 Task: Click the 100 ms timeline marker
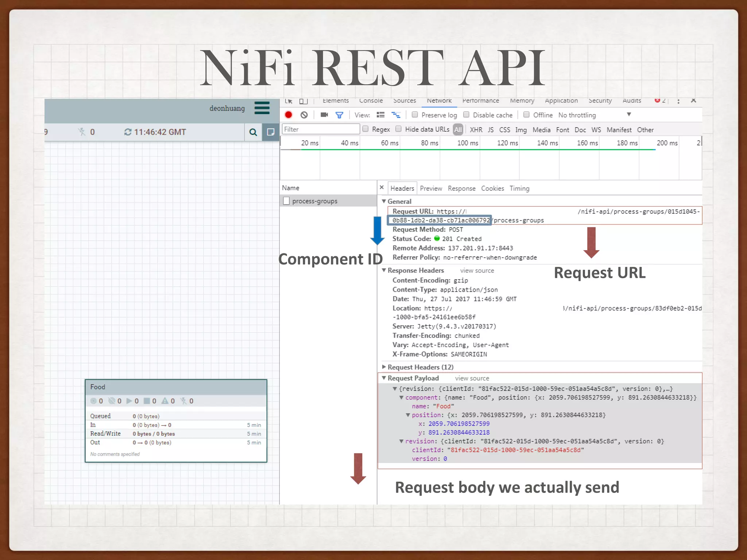tap(468, 143)
